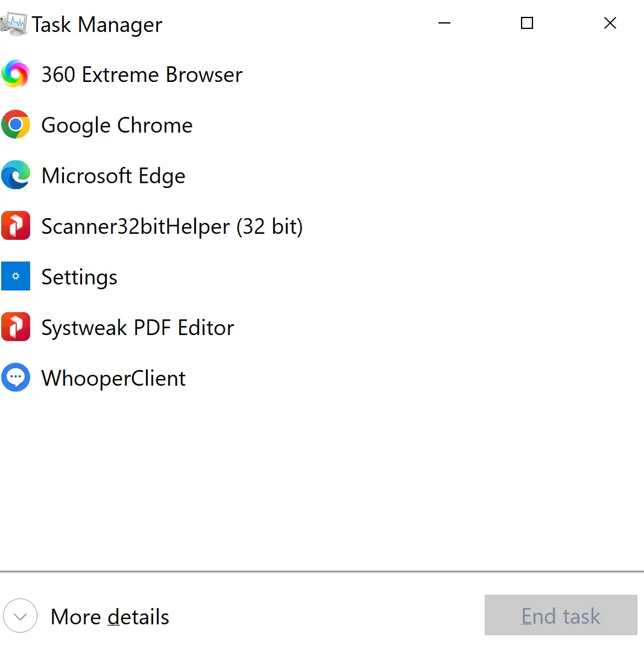Click the Systweak PDF Editor icon
Screen dimensions: 644x646
tap(16, 327)
